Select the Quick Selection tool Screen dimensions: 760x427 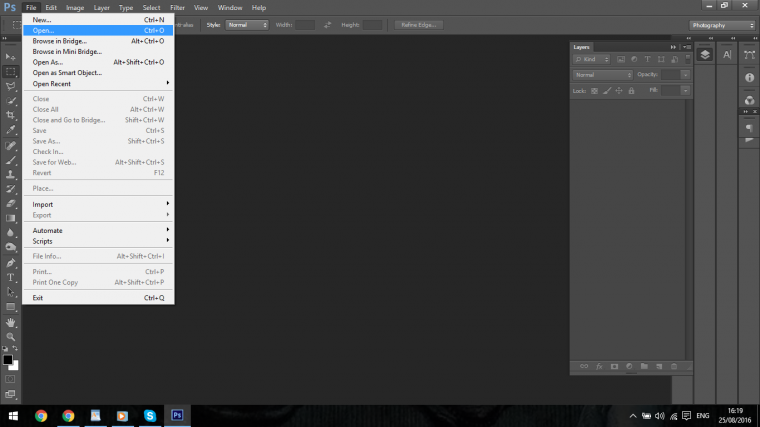pyautogui.click(x=10, y=101)
